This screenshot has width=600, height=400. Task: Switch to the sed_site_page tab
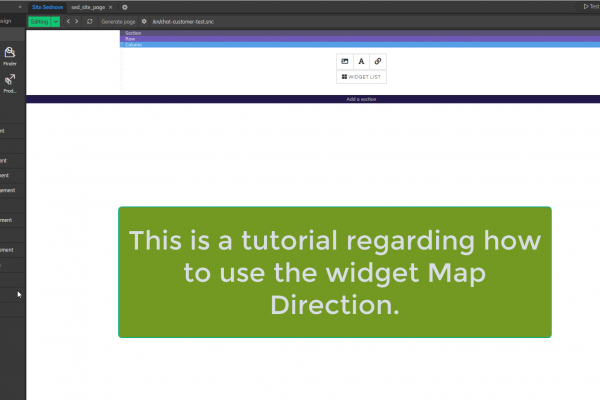[x=88, y=7]
